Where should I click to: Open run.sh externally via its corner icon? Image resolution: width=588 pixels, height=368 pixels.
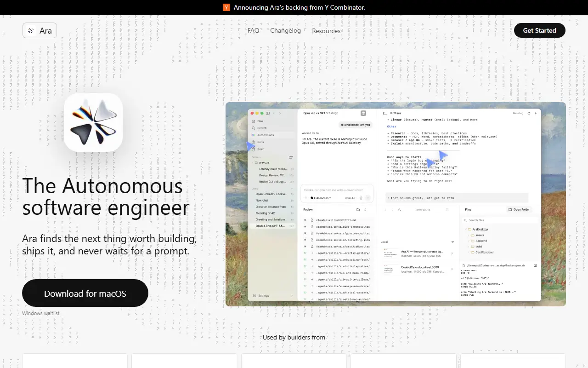(535, 265)
